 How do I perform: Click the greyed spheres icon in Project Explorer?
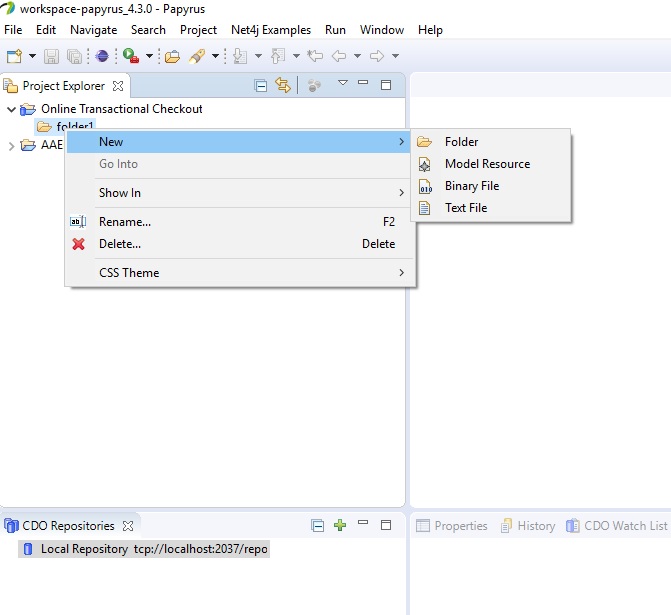click(x=314, y=86)
